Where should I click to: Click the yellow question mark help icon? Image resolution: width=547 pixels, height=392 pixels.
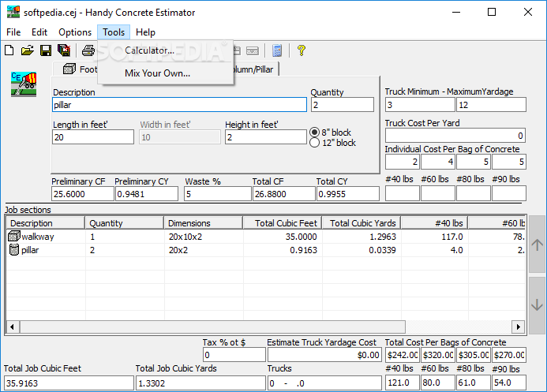tap(302, 50)
